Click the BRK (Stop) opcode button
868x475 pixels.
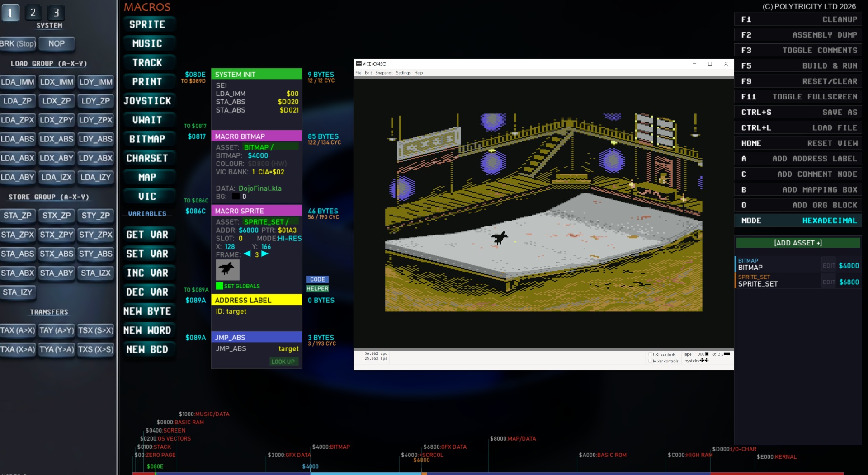(18, 44)
